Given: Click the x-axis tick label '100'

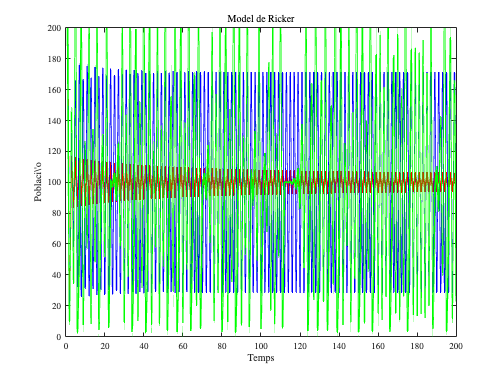Looking at the screenshot, I should (261, 346).
